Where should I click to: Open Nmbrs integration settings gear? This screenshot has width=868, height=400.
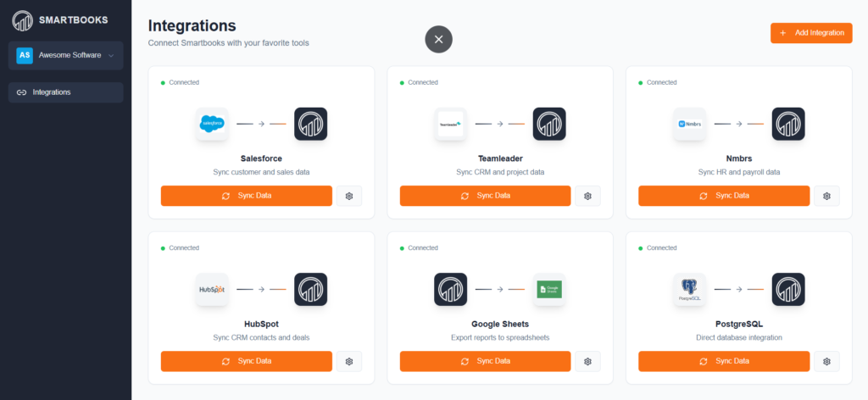826,196
